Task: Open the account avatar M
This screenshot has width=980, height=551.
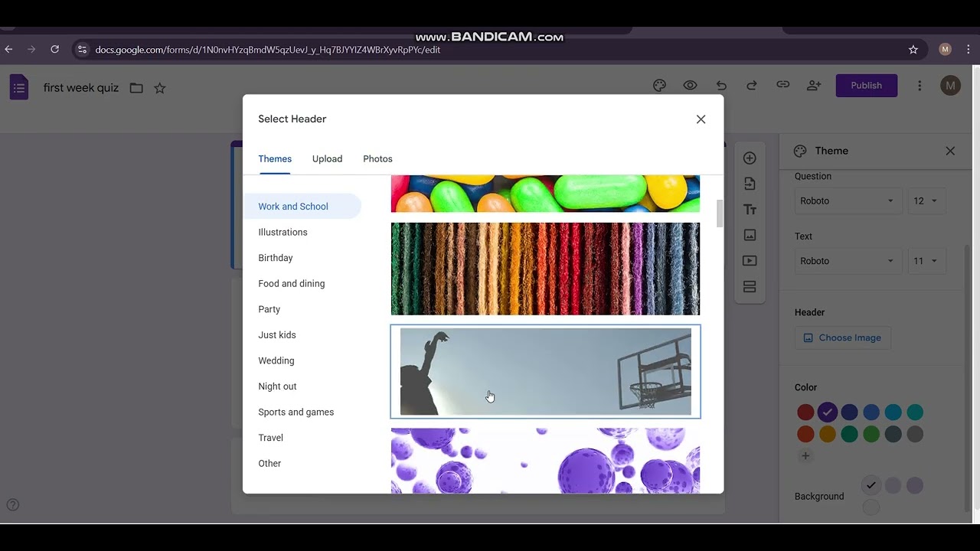Action: (x=950, y=86)
